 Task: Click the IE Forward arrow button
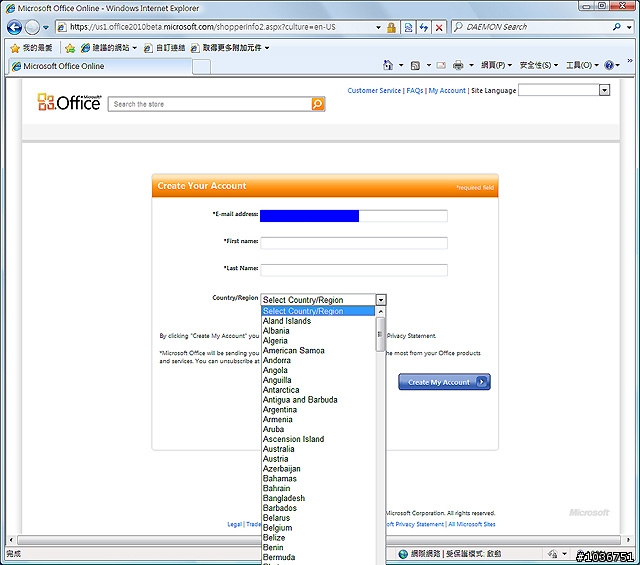pos(32,27)
